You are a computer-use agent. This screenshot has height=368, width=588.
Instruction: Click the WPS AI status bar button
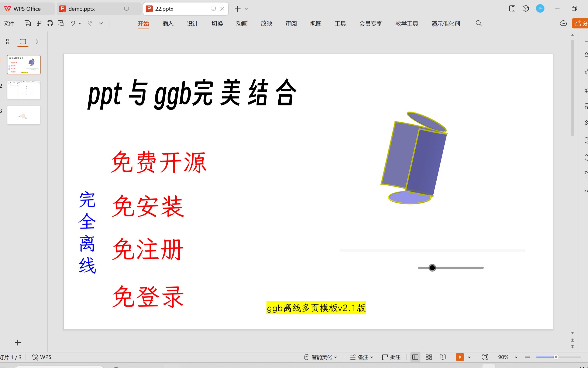[x=42, y=357]
